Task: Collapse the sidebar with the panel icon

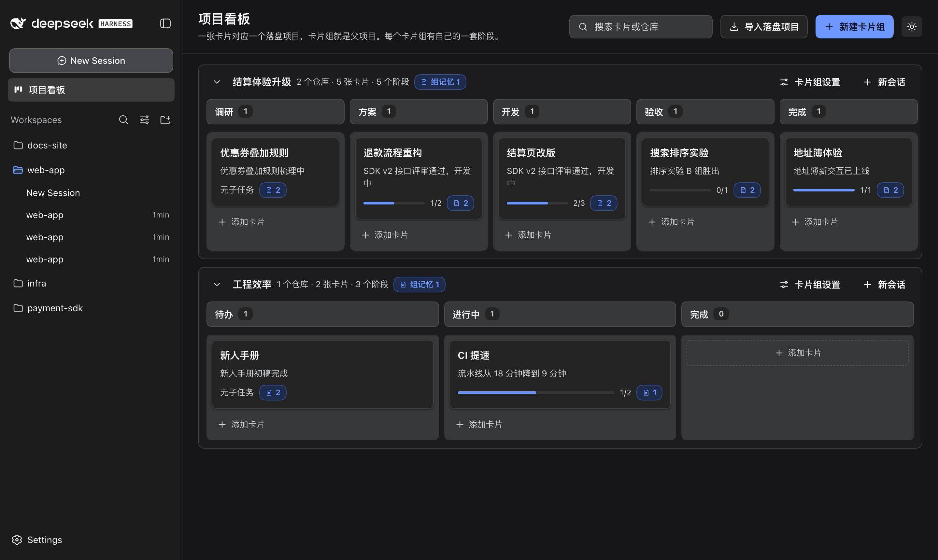Action: tap(165, 23)
